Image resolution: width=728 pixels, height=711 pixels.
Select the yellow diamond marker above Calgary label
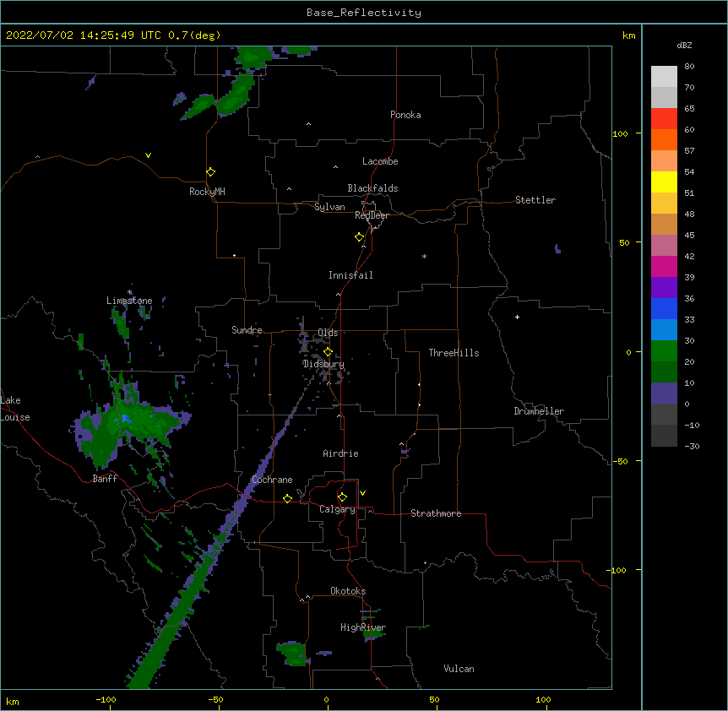click(342, 497)
